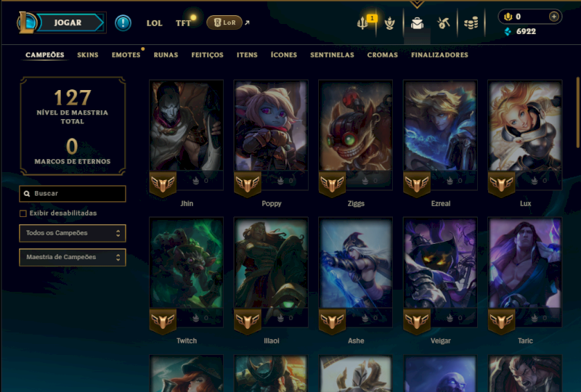Screen dimensions: 581x392
Task: Click the champion list scrollbar
Action: click(x=577, y=113)
